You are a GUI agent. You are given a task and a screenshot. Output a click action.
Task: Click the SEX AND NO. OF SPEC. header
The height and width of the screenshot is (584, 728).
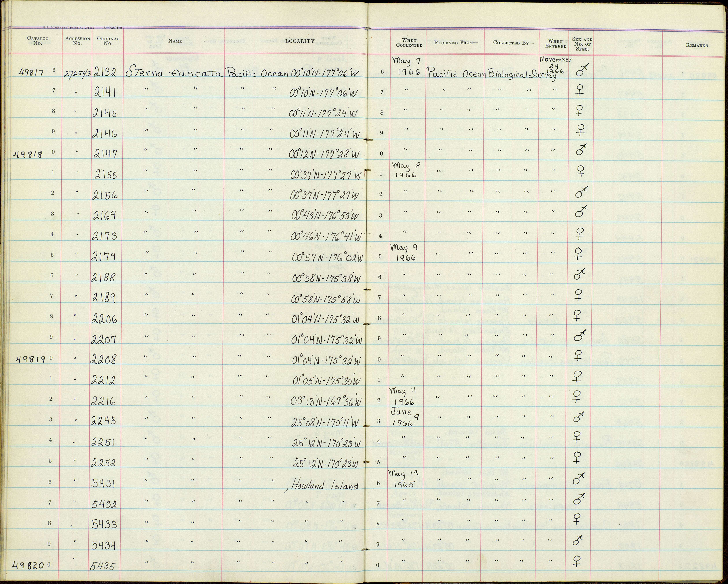(x=582, y=44)
